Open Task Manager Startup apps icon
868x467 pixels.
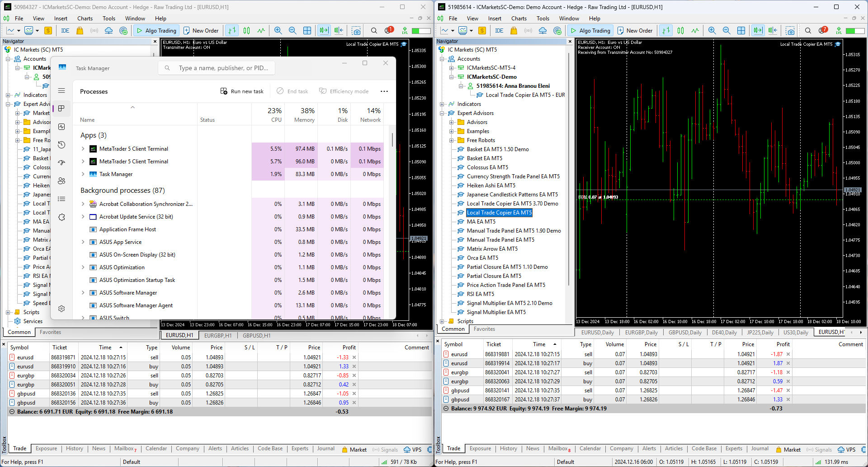[61, 163]
